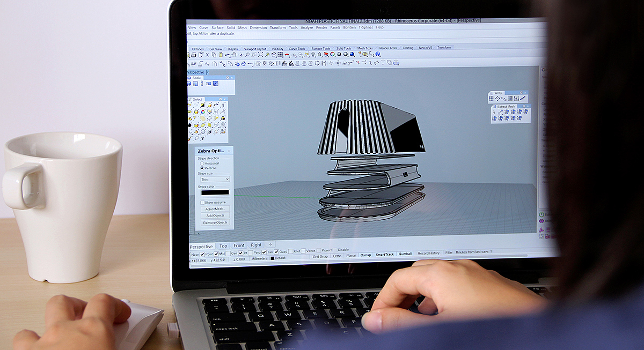Image resolution: width=644 pixels, height=350 pixels.
Task: Switch to the Top viewport tab
Action: tap(223, 245)
